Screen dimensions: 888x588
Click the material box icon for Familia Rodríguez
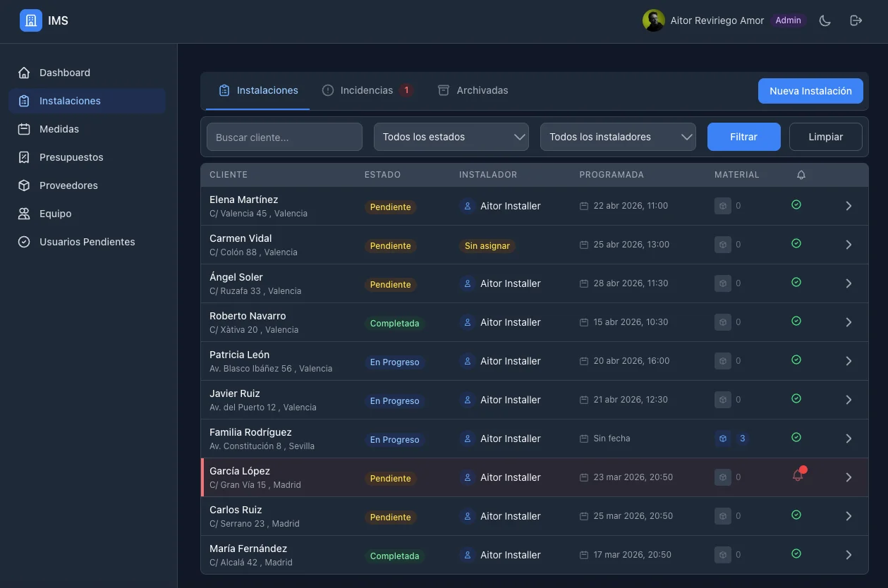click(723, 439)
